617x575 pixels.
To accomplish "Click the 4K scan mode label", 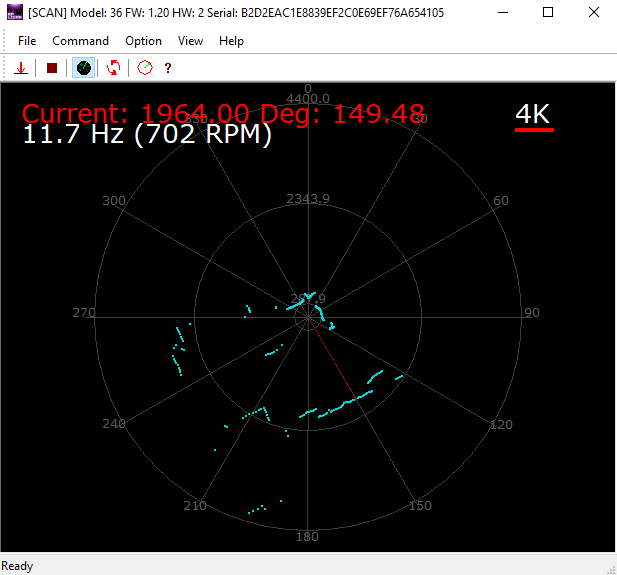I will [533, 115].
